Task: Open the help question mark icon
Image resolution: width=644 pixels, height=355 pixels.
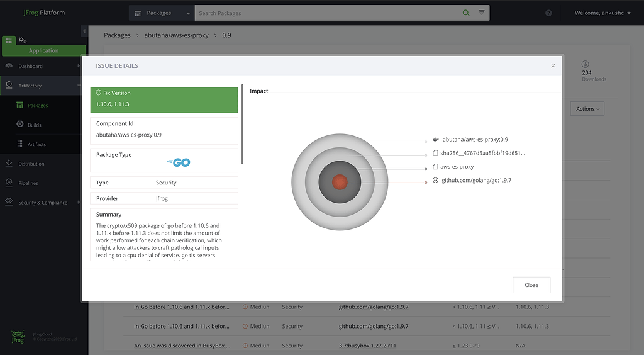Action: [x=548, y=13]
